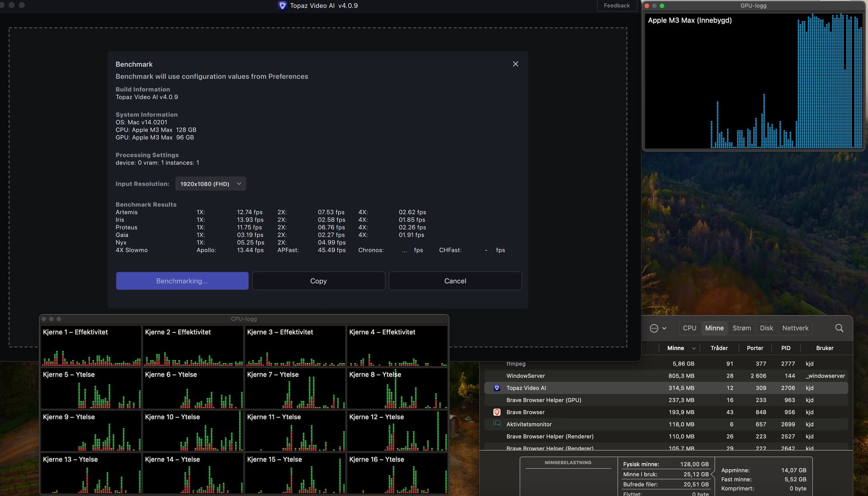
Task: Open the Input Resolution dropdown showing 1920x1080 (FHD)
Action: coord(210,184)
